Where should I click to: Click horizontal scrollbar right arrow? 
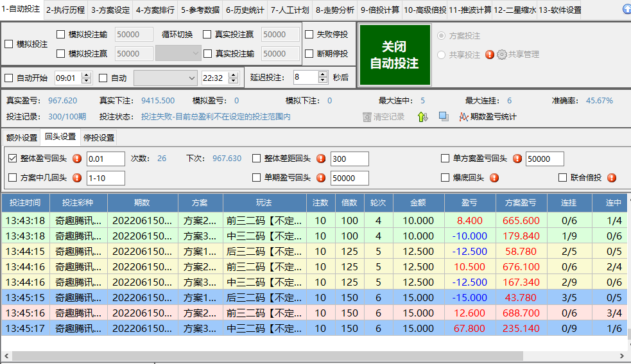pyautogui.click(x=622, y=356)
